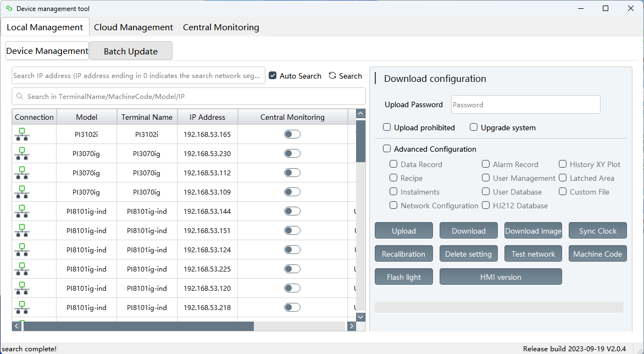Tick the Data Record checkbox
The height and width of the screenshot is (354, 644).
pyautogui.click(x=393, y=164)
